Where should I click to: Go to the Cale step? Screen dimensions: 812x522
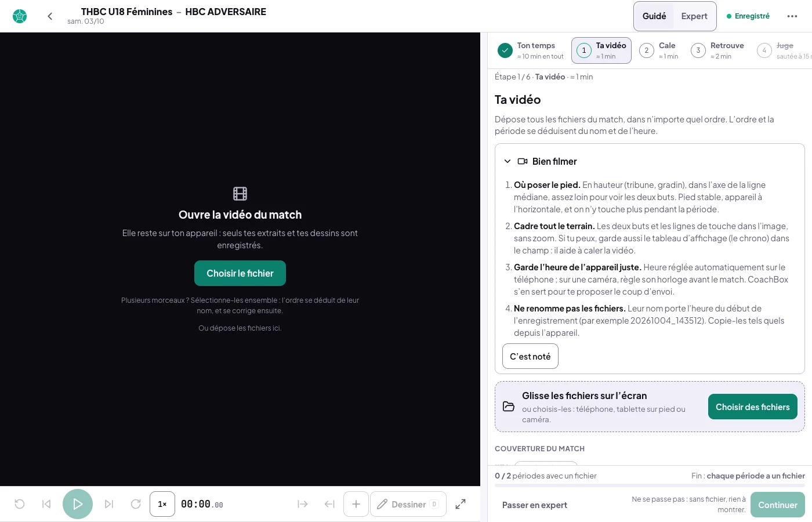coord(659,50)
